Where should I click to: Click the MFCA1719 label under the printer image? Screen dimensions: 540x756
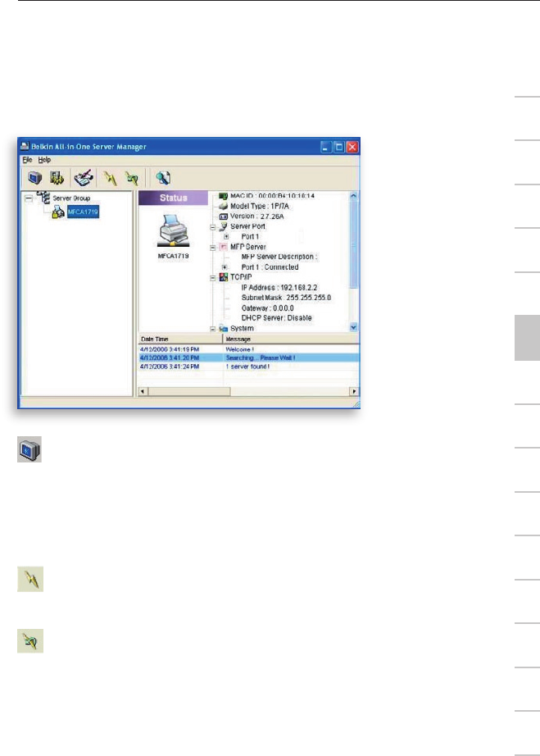(173, 256)
